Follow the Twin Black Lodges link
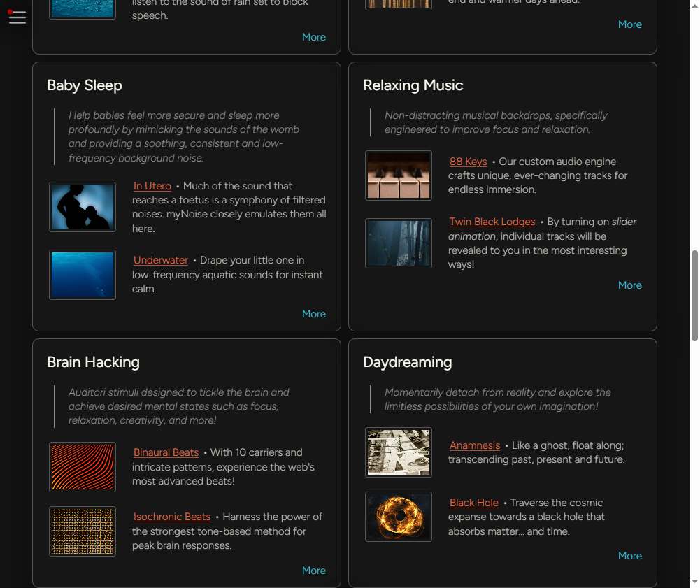700x588 pixels. click(492, 222)
